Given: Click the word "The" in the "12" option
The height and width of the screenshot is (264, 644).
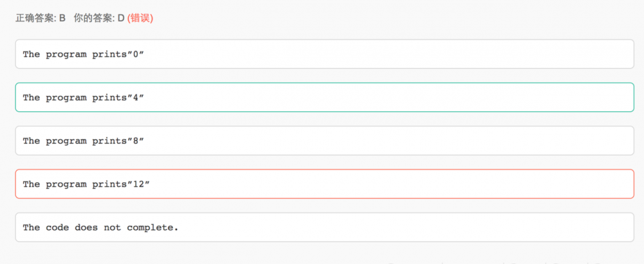Looking at the screenshot, I should [31, 184].
